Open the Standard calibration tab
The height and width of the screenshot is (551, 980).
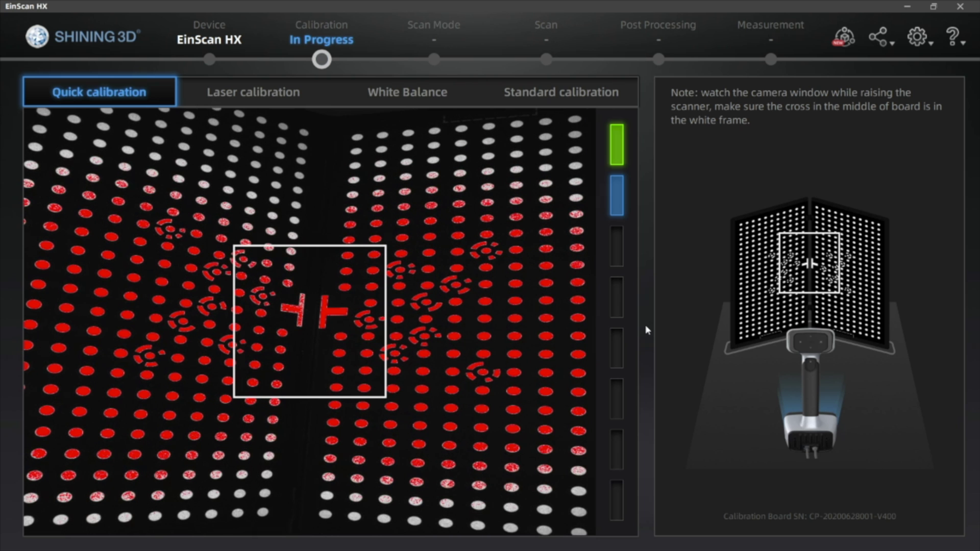click(561, 92)
